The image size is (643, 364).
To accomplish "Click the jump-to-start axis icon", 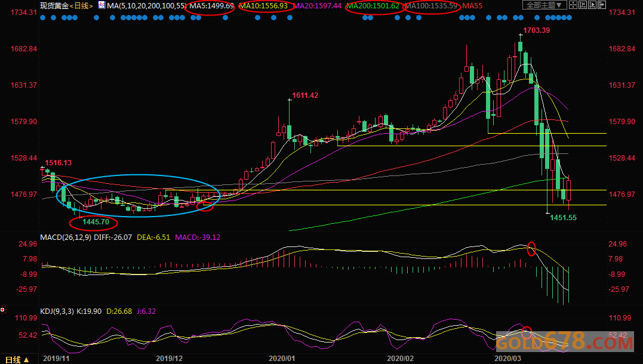I will [x=583, y=5].
